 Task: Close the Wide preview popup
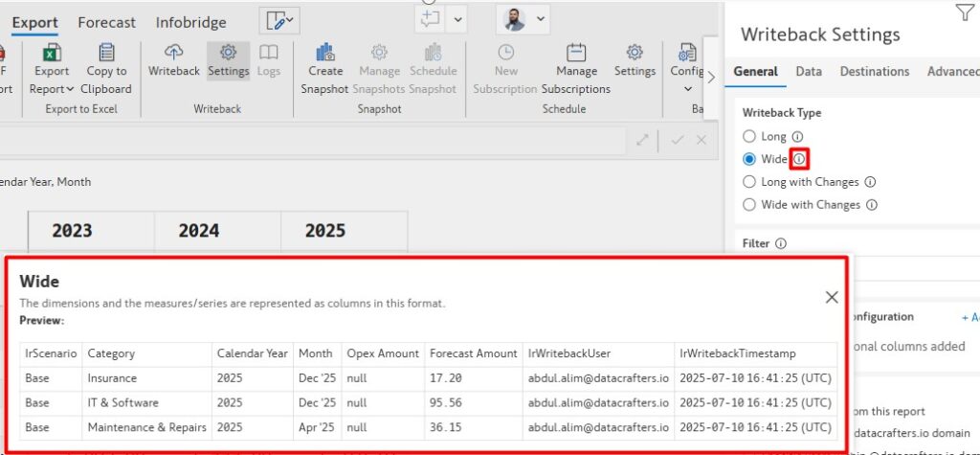832,298
